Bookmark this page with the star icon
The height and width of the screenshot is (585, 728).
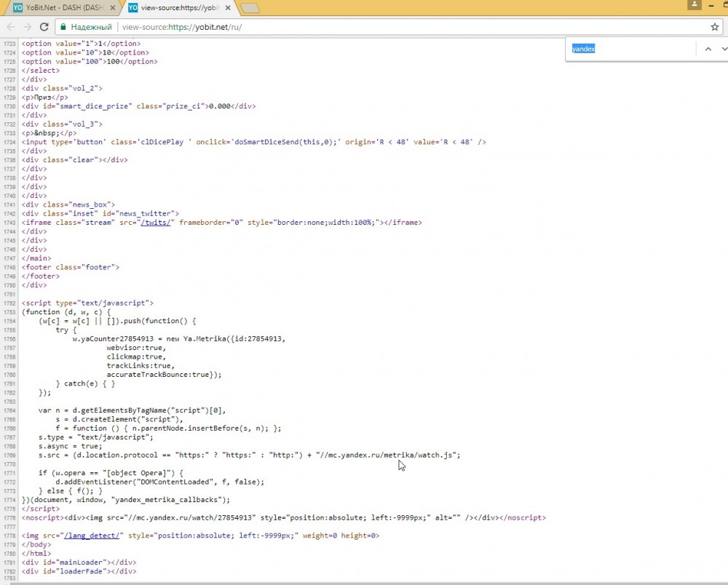(714, 27)
